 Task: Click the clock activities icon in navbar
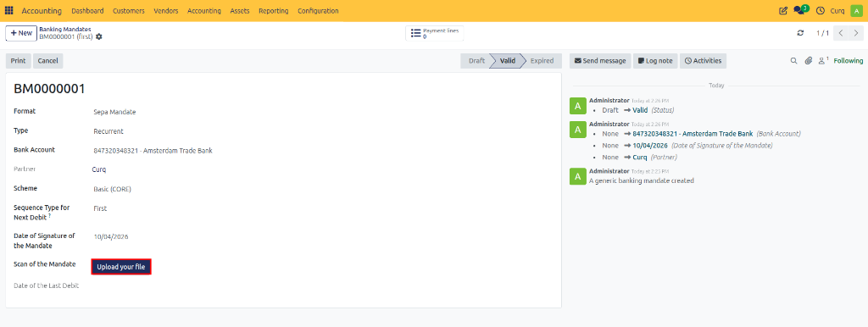[821, 10]
